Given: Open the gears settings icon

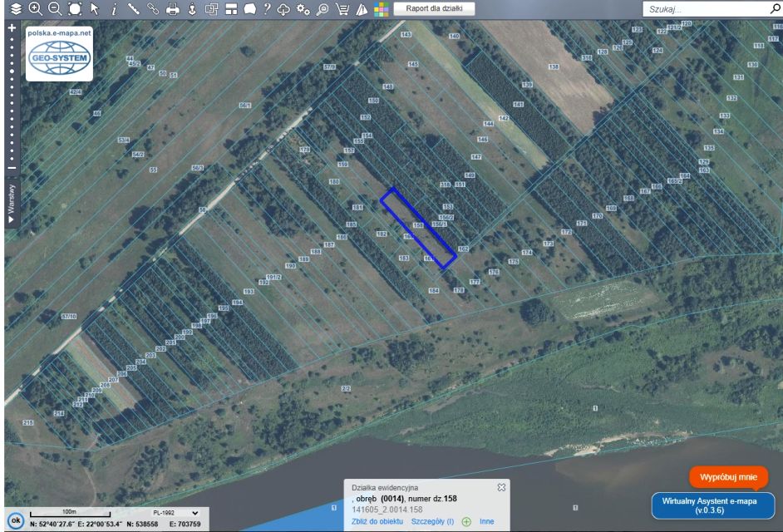Looking at the screenshot, I should 303,8.
